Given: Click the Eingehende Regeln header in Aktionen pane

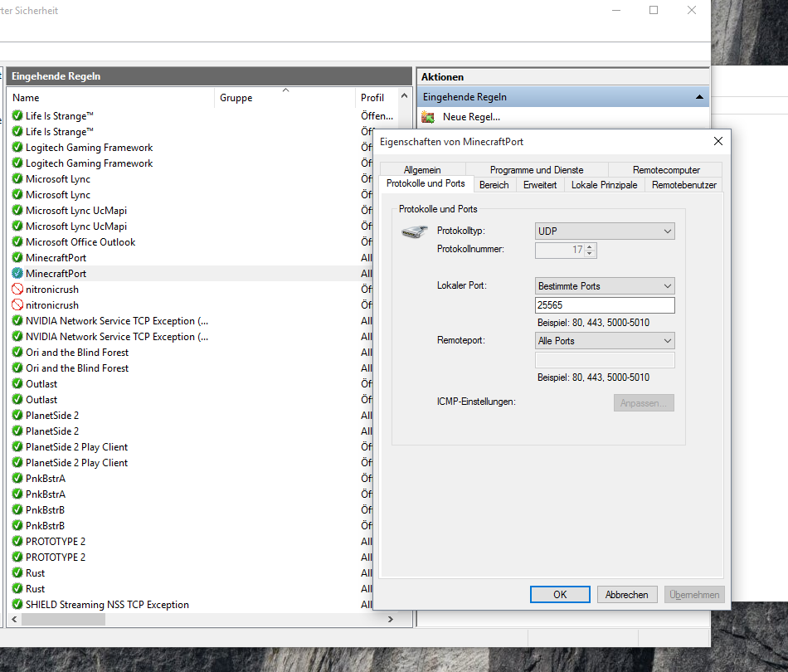Looking at the screenshot, I should [563, 97].
